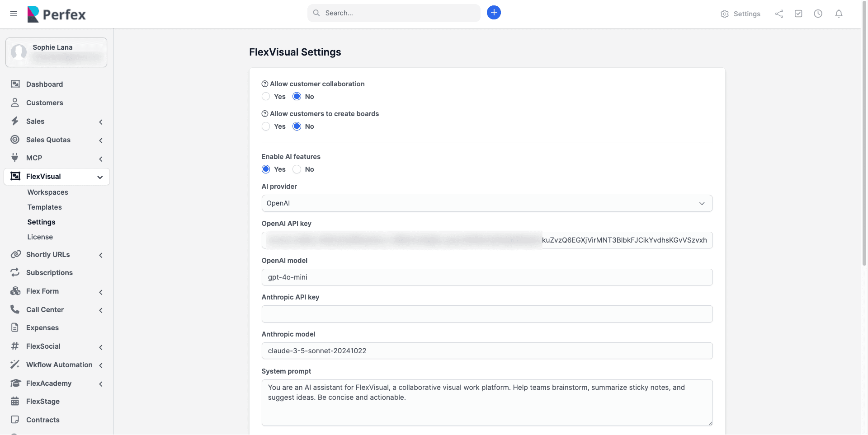Screen dimensions: 868x435
Task: Toggle the hamburger sidebar menu icon
Action: (14, 14)
